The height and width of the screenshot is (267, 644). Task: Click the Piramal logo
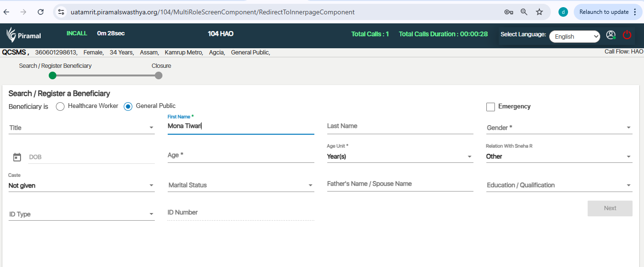pyautogui.click(x=24, y=35)
